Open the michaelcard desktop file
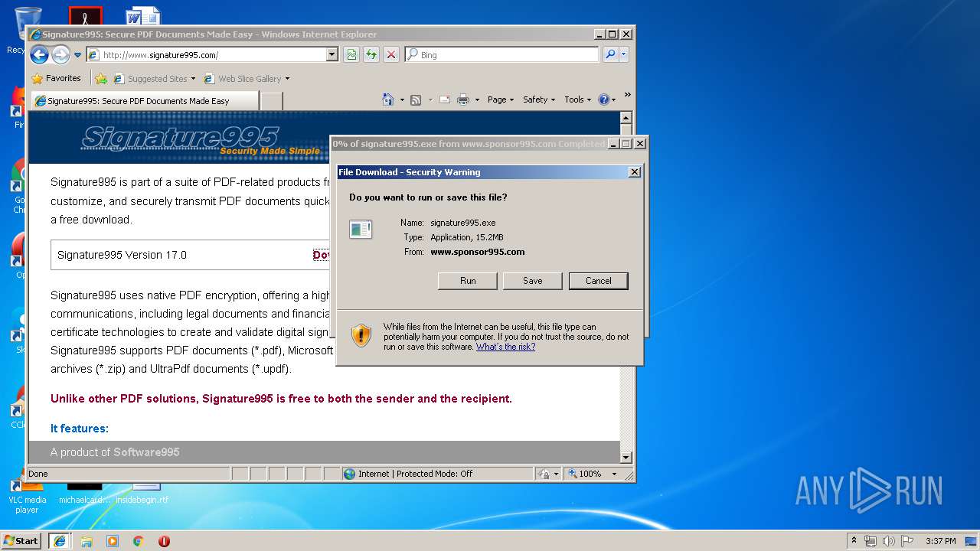The height and width of the screenshot is (551, 980). [x=85, y=494]
